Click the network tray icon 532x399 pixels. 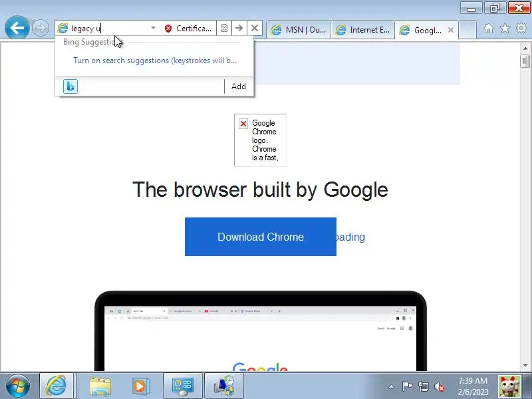423,386
